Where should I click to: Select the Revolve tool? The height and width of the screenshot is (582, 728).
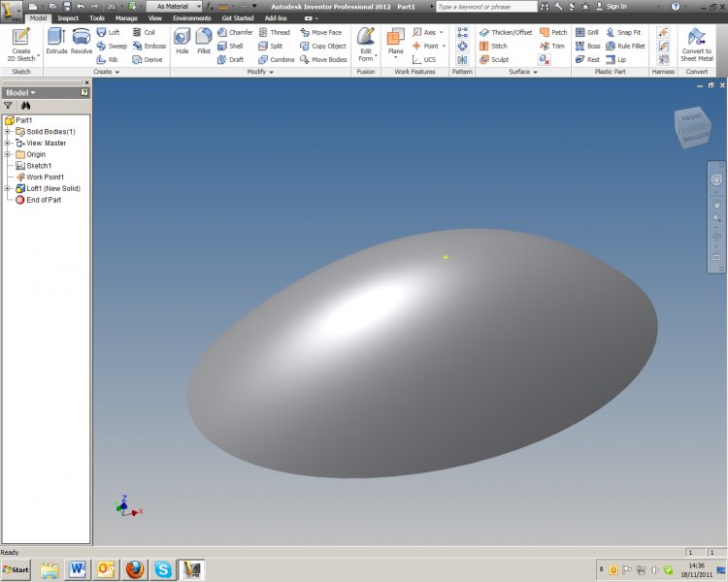[x=82, y=42]
